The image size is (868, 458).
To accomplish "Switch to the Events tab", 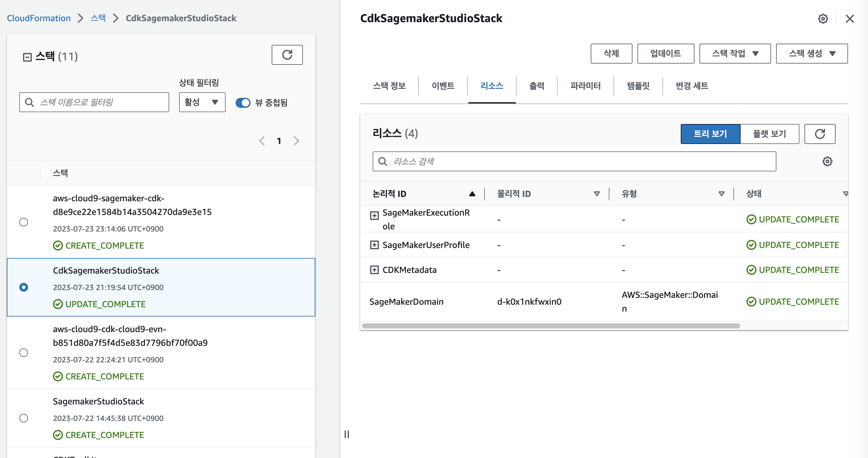I will [443, 86].
